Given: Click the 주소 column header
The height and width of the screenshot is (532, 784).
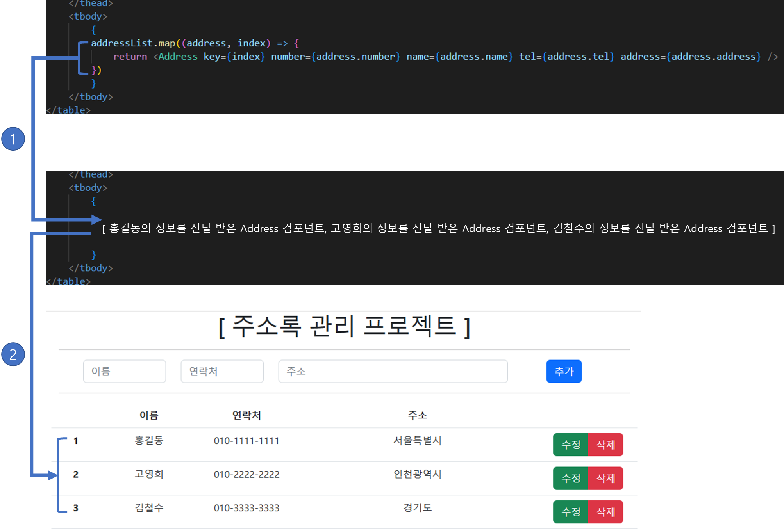Looking at the screenshot, I should click(417, 415).
